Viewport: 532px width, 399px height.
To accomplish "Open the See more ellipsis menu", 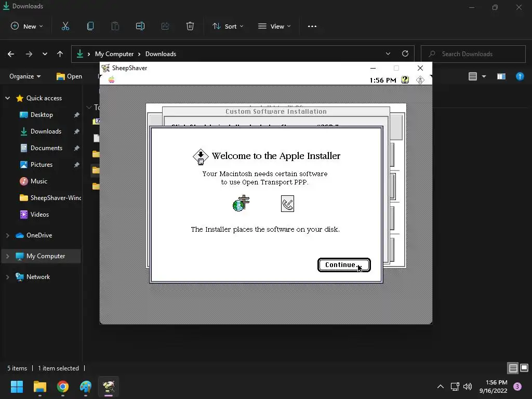I will pos(312,26).
